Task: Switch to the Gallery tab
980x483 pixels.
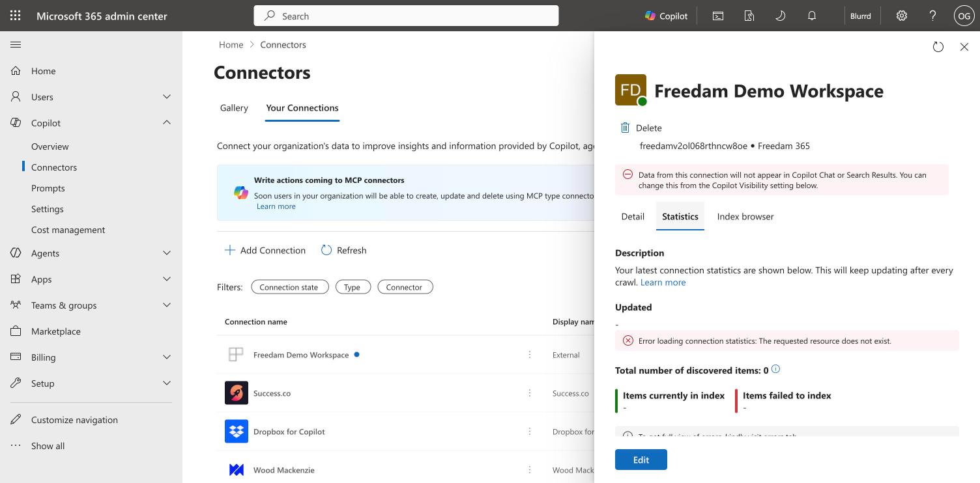Action: (x=234, y=108)
